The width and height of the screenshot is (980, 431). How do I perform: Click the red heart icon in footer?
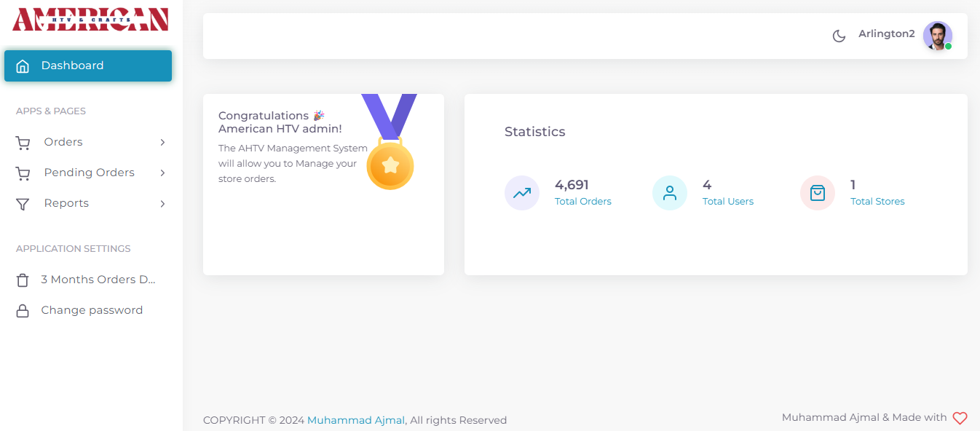tap(960, 419)
